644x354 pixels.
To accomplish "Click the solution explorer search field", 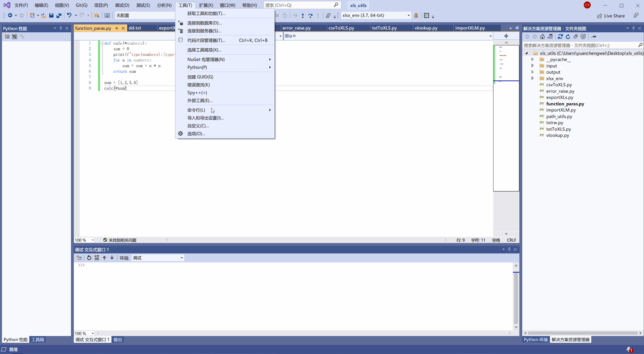I will [x=579, y=45].
